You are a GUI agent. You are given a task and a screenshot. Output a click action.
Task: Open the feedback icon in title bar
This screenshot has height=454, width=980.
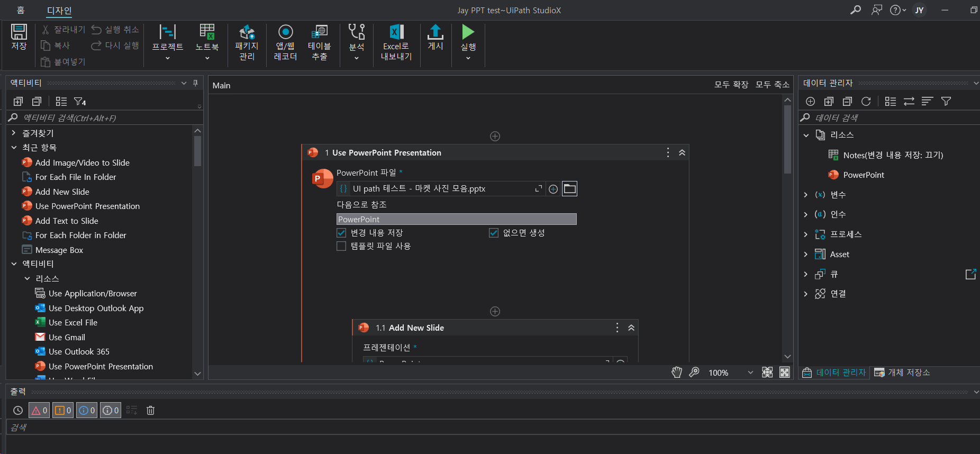[x=877, y=10]
